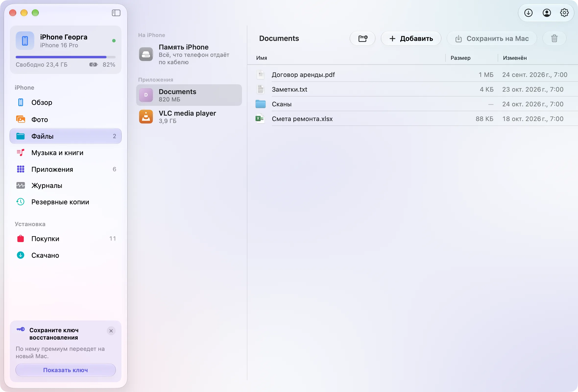The image size is (578, 392).
Task: Click the trash delete icon
Action: [x=554, y=38]
